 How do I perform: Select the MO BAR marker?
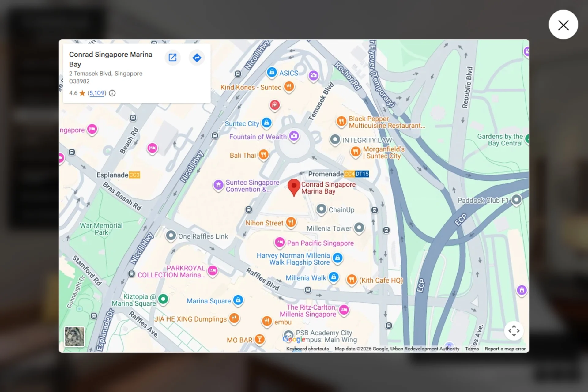(260, 339)
